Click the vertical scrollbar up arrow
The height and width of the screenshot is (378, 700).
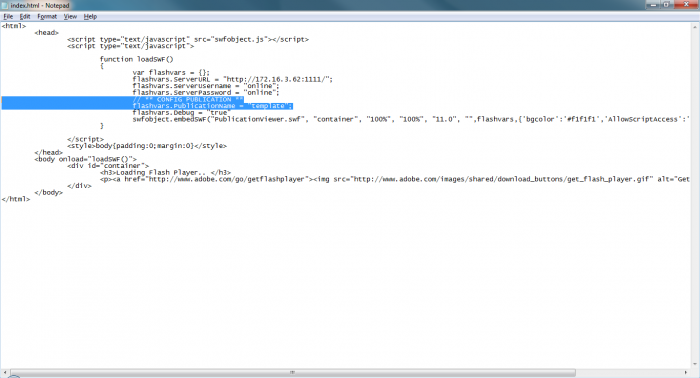(x=695, y=27)
